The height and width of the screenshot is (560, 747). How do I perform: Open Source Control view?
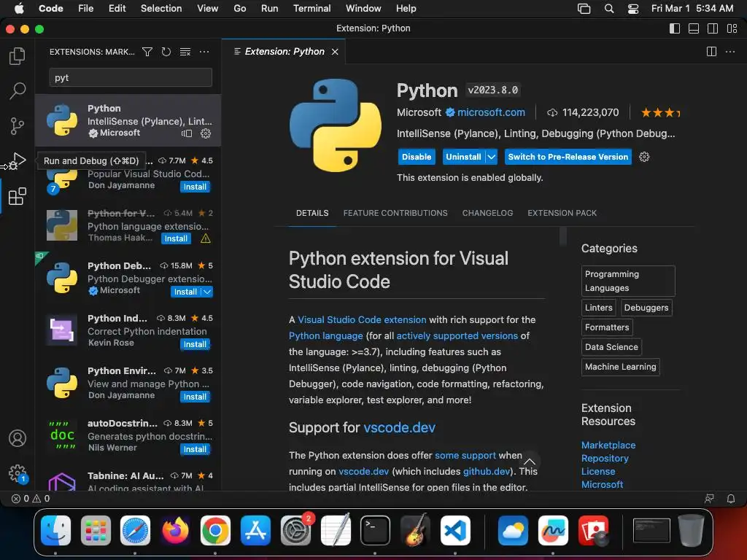(x=18, y=126)
